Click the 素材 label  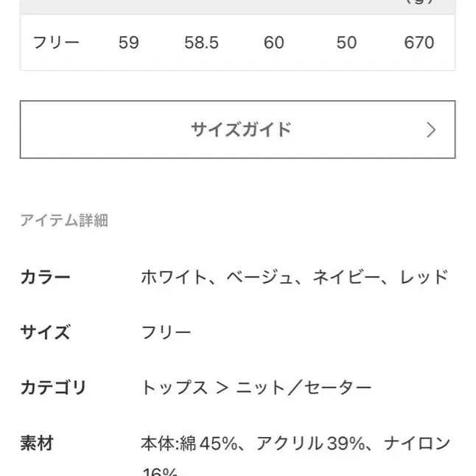[36, 444]
